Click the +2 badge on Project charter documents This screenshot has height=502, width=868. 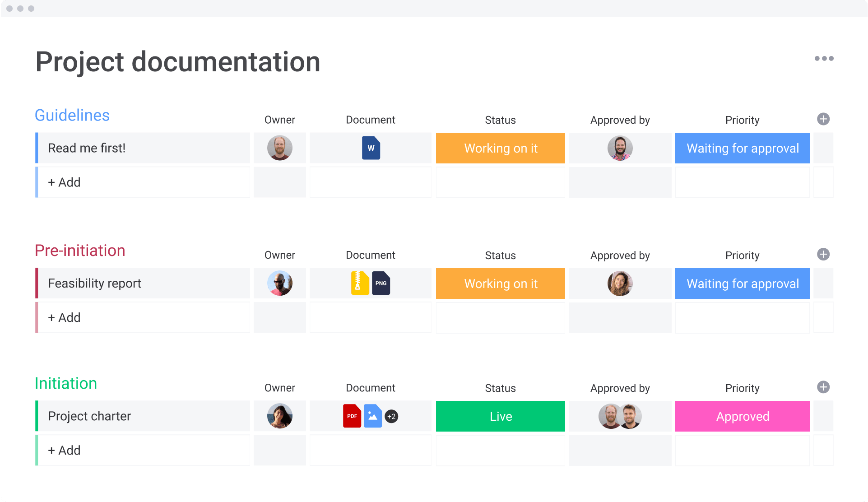pyautogui.click(x=391, y=416)
